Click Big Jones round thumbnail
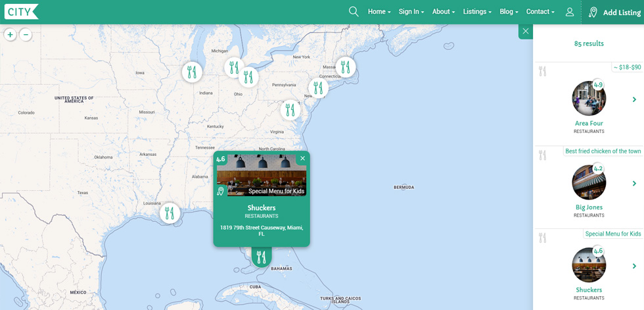644x310 pixels. (589, 182)
